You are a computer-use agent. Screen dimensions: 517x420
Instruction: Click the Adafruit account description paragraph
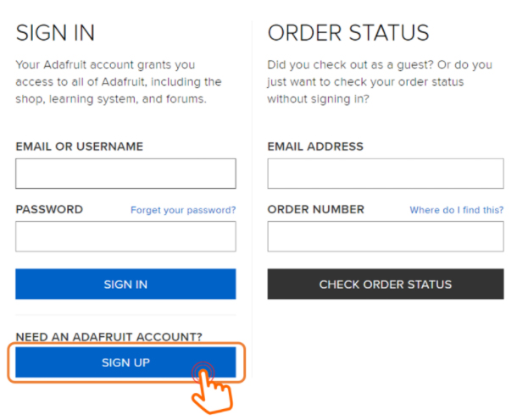point(119,81)
